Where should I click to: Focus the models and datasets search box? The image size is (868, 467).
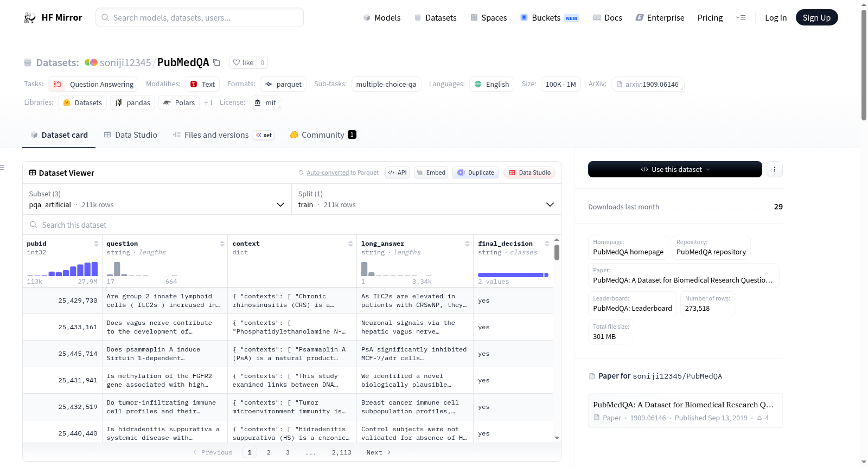tap(200, 17)
